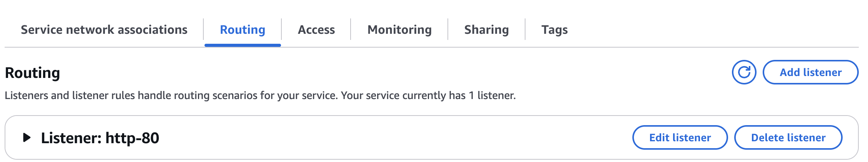Viewport: 868px width, 162px height.
Task: Select the Routing tab
Action: [x=243, y=30]
